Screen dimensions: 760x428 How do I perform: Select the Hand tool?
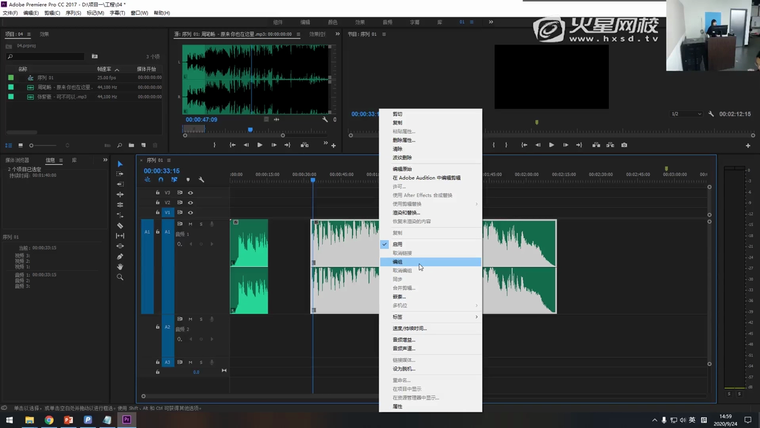[120, 267]
